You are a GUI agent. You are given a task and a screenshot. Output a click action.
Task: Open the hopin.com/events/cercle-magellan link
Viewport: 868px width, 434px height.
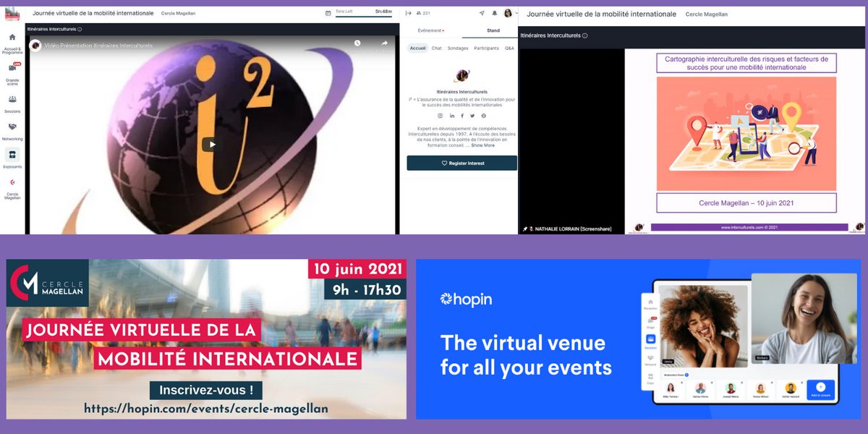click(206, 409)
